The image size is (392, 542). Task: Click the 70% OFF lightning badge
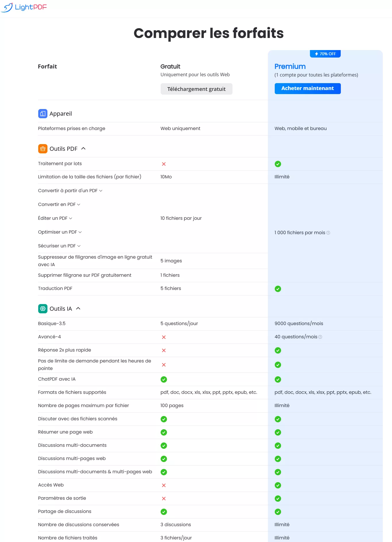click(325, 54)
